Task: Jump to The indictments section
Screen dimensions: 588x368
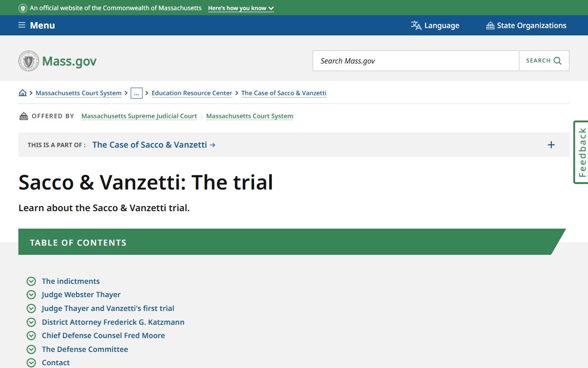Action: point(71,281)
